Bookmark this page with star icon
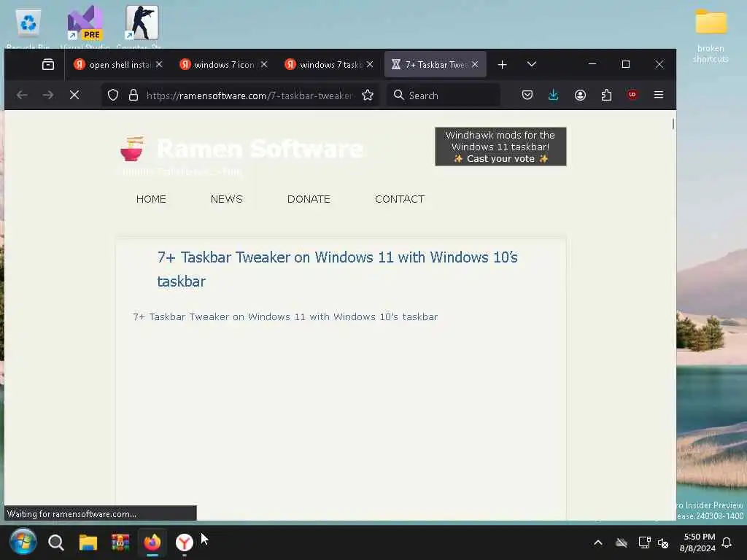The image size is (747, 560). point(368,96)
